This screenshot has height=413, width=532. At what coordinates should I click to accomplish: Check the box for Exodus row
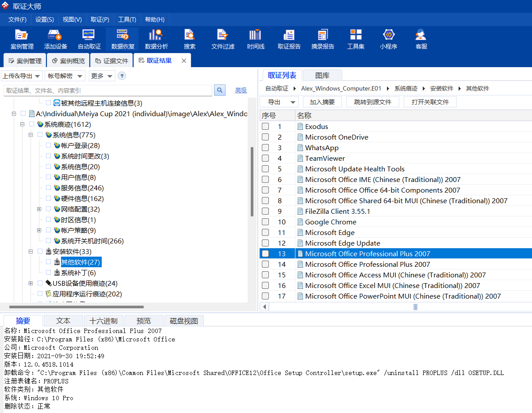[x=265, y=126]
